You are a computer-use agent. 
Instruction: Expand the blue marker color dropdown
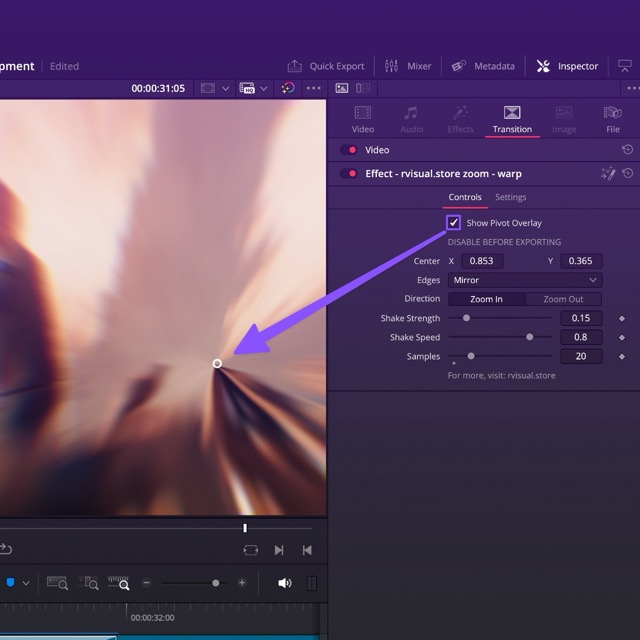(26, 583)
